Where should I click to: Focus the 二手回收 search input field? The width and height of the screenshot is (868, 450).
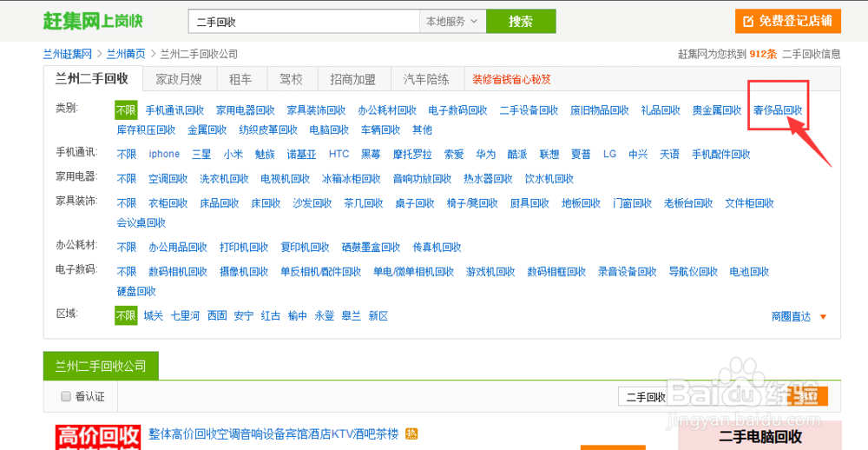(x=304, y=22)
